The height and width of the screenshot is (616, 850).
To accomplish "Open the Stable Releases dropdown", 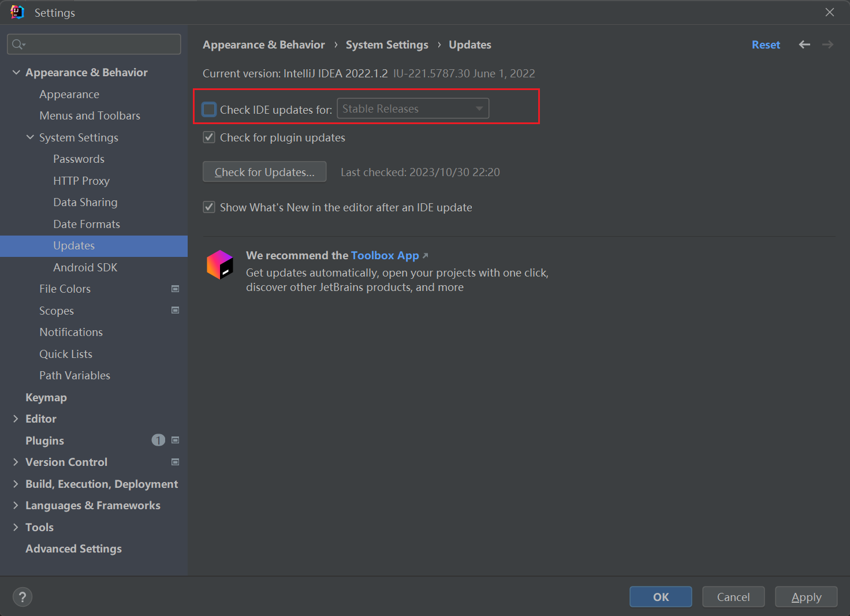I will point(412,109).
